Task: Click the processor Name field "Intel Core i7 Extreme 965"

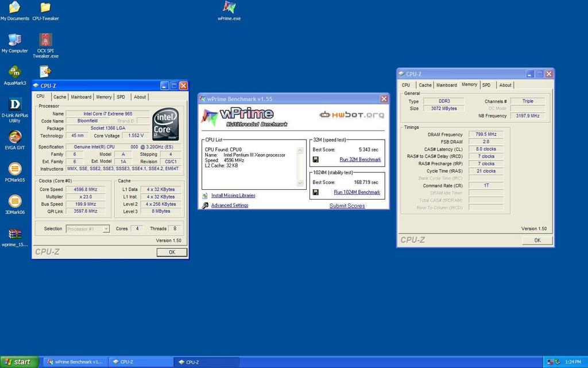Action: [x=107, y=114]
